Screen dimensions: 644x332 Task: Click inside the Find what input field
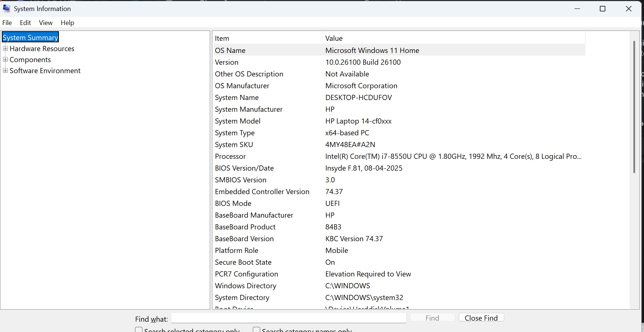point(289,318)
